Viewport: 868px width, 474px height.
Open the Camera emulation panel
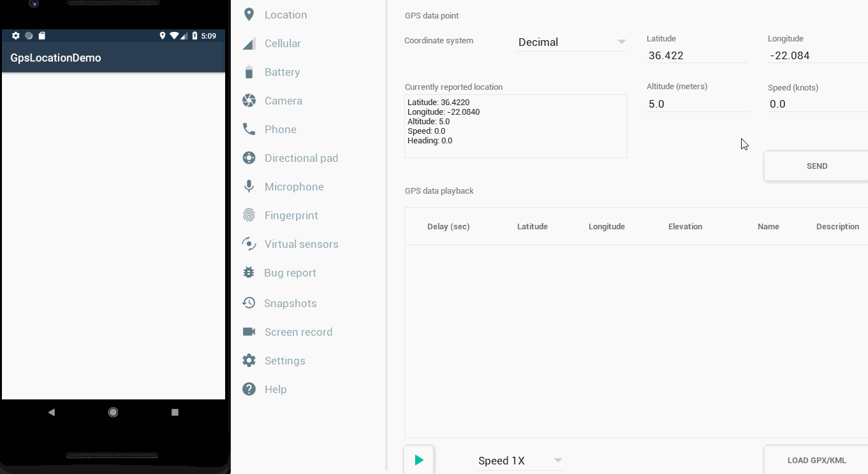click(x=283, y=100)
